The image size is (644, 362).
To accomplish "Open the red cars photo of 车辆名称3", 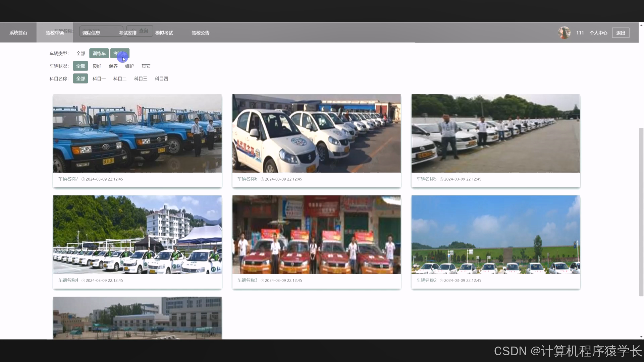I will point(317,235).
